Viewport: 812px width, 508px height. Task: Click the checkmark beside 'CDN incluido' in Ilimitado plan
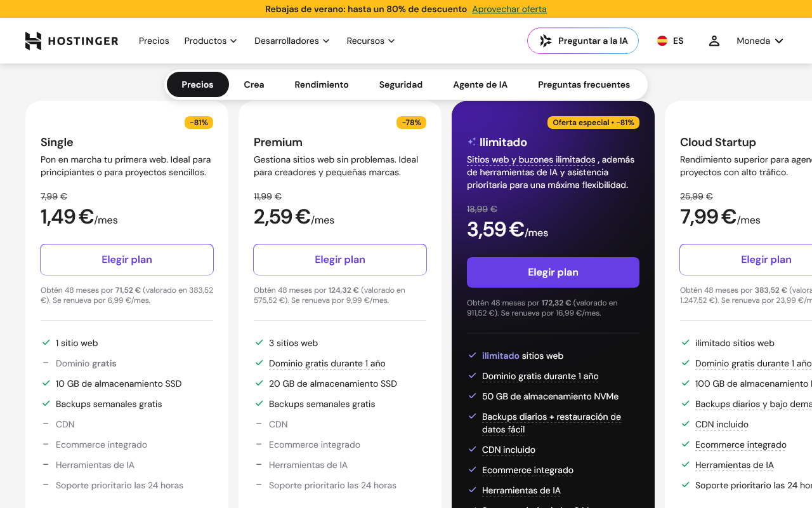coord(472,450)
